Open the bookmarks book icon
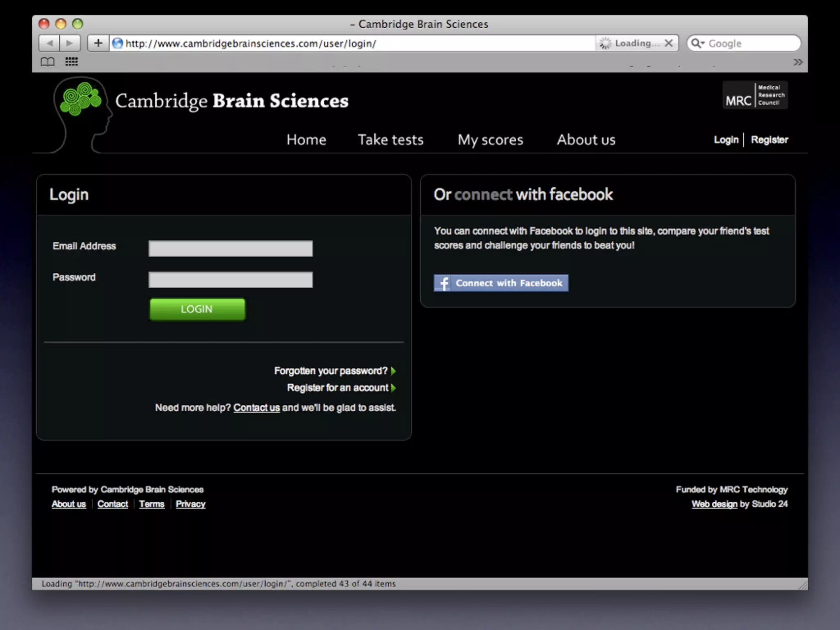This screenshot has width=840, height=630. 48,62
